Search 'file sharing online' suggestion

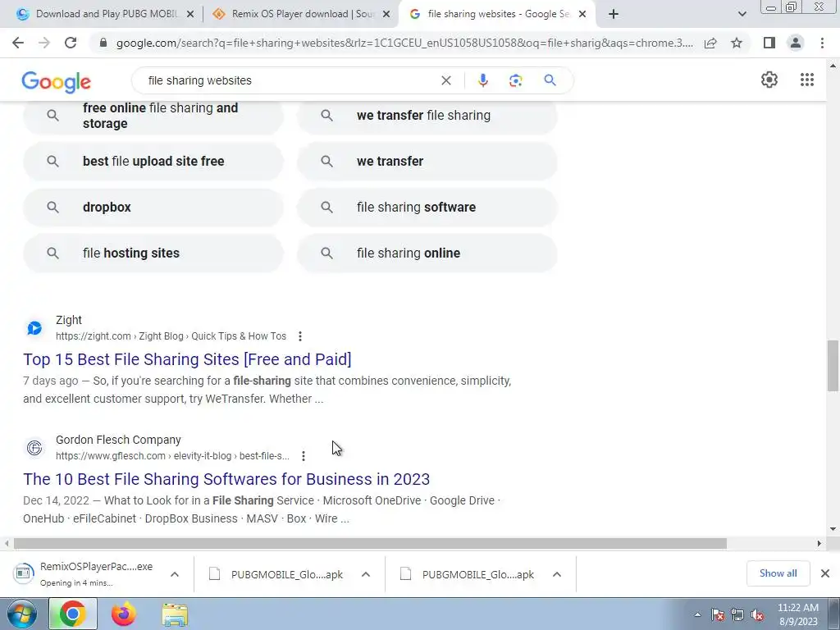tap(427, 253)
